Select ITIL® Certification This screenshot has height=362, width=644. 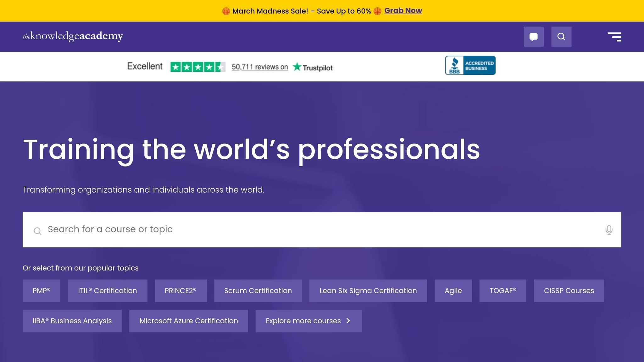coord(107,291)
